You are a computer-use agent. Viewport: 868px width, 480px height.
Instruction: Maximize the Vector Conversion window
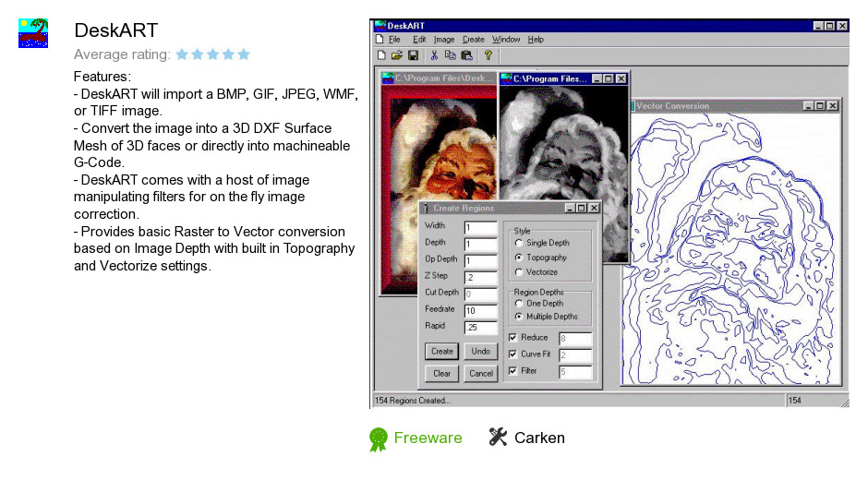[820, 106]
